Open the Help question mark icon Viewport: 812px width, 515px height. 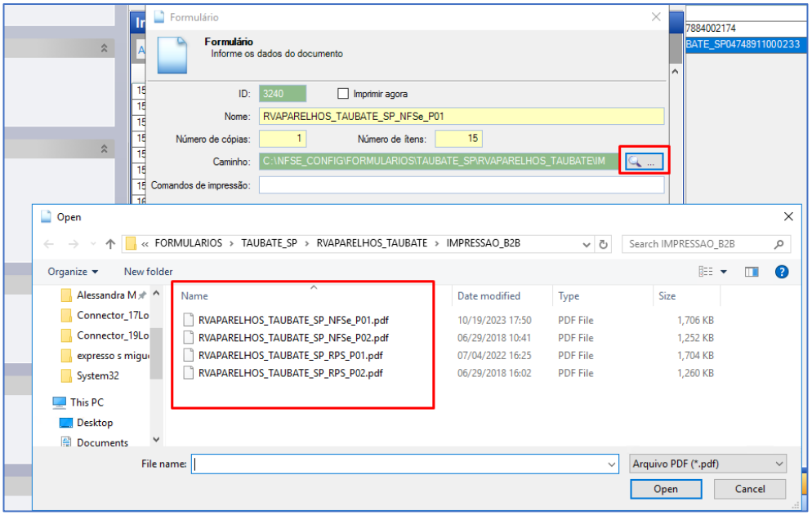click(781, 272)
